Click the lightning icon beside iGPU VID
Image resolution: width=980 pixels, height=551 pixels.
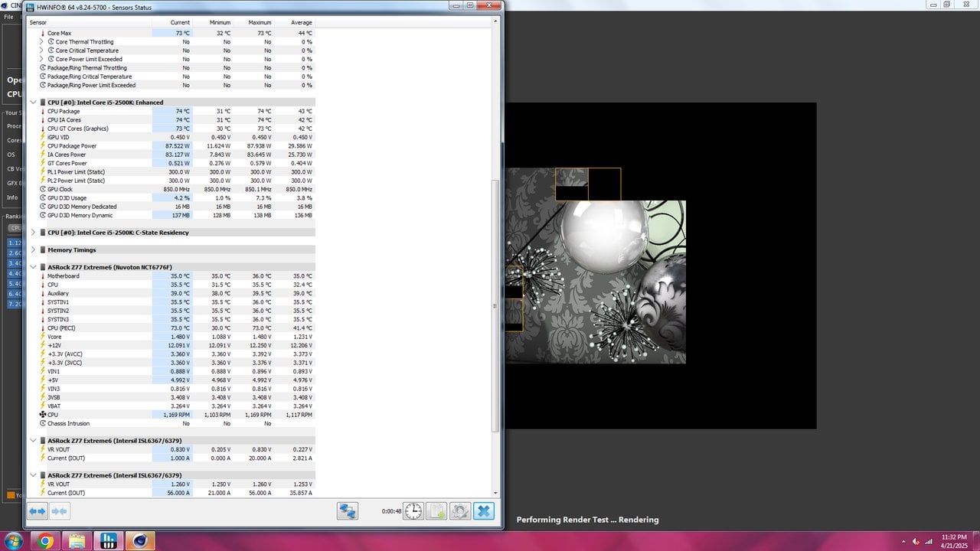(43, 138)
